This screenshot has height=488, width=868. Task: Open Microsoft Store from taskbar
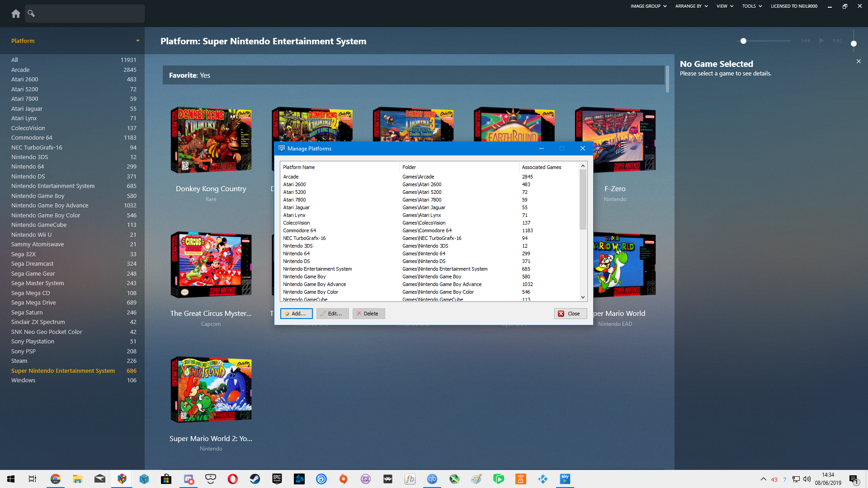(166, 479)
